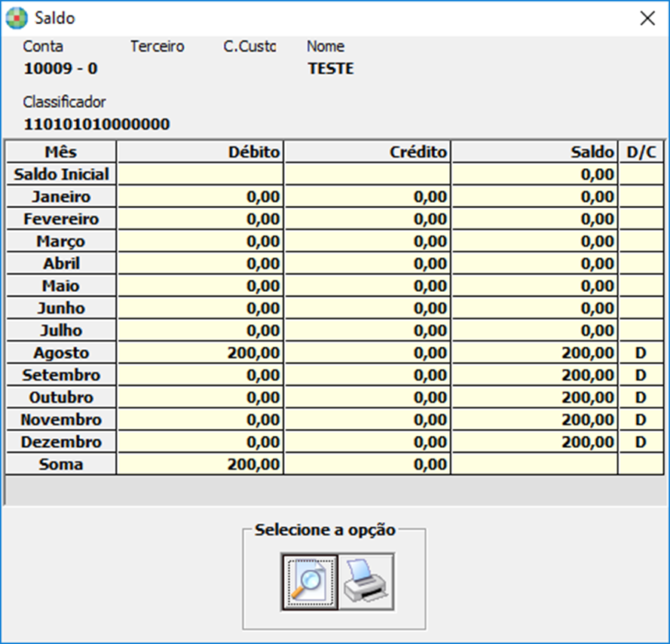Click the Classificador label
Image resolution: width=670 pixels, height=644 pixels.
[65, 102]
